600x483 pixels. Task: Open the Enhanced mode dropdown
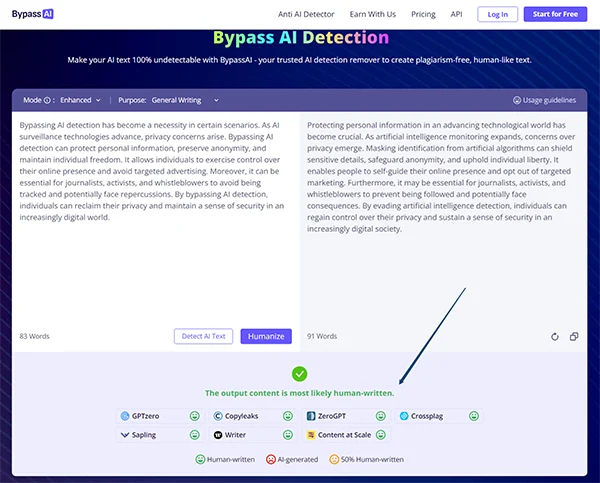click(x=80, y=100)
